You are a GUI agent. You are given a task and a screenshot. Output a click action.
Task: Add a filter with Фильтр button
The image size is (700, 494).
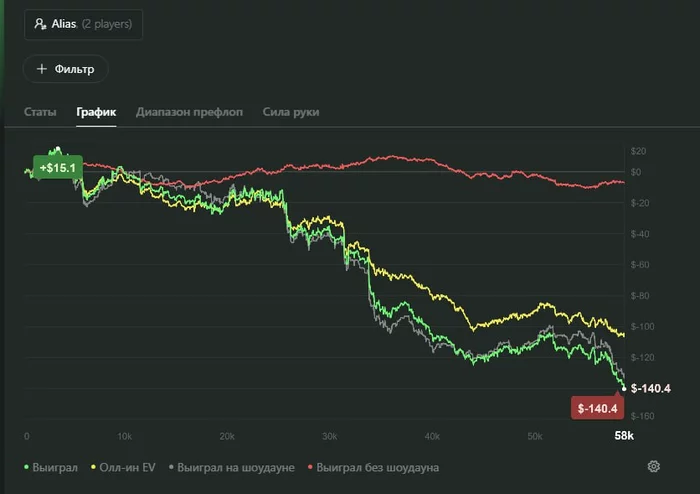[66, 69]
